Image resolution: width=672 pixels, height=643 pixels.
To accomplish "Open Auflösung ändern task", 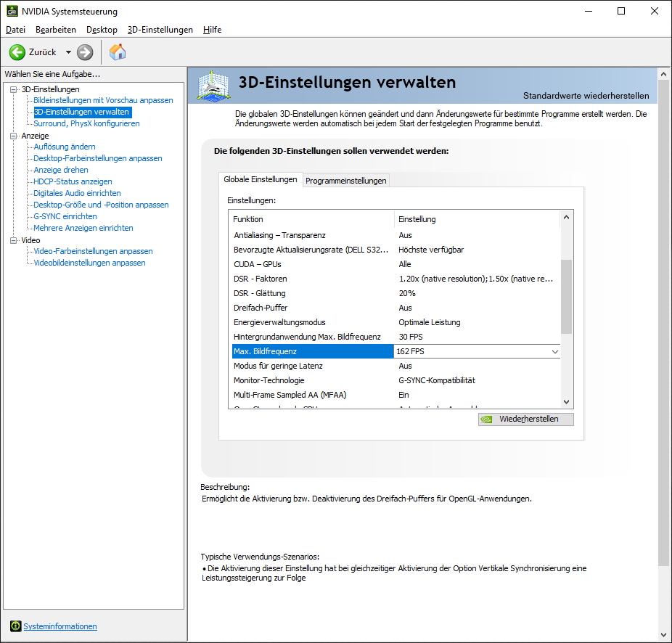I will (x=65, y=147).
